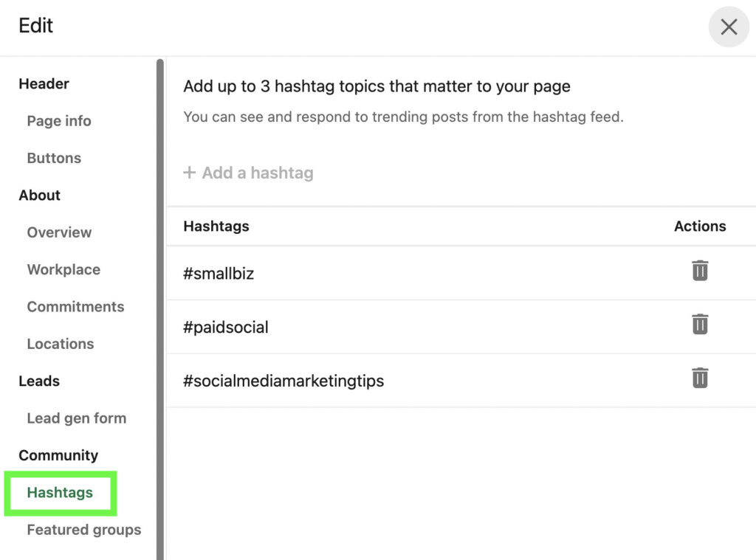This screenshot has height=560, width=756.
Task: Click the plus icon to add hashtag
Action: (190, 173)
